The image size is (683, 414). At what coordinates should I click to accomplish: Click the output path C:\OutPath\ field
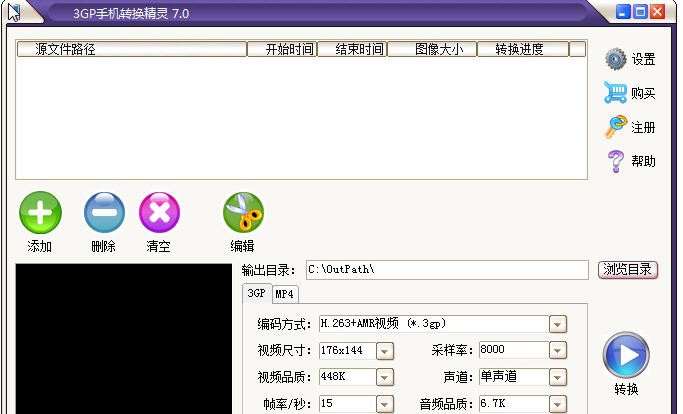447,270
